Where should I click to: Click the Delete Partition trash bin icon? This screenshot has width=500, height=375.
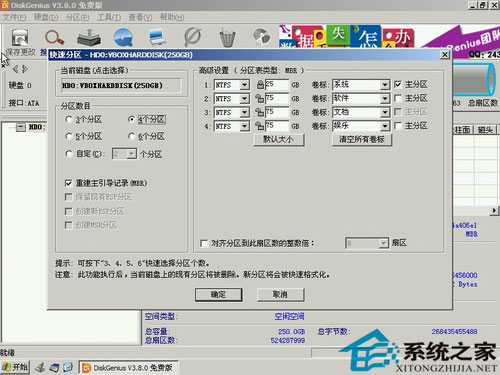click(228, 38)
